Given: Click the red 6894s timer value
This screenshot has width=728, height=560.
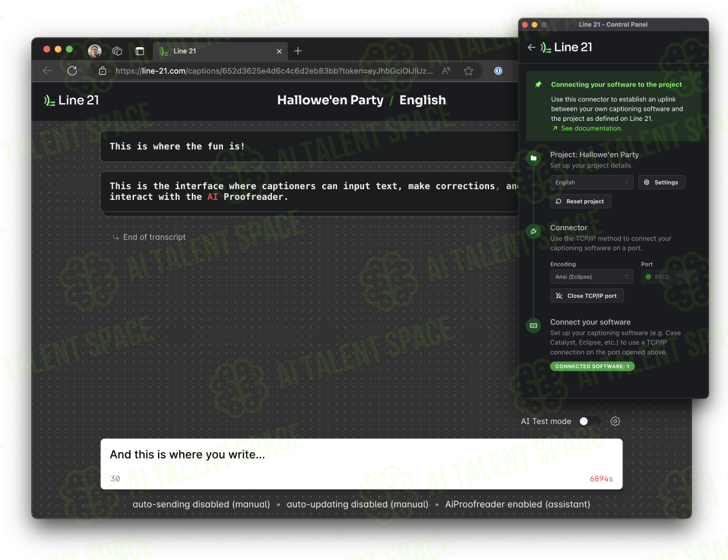Looking at the screenshot, I should pos(601,479).
